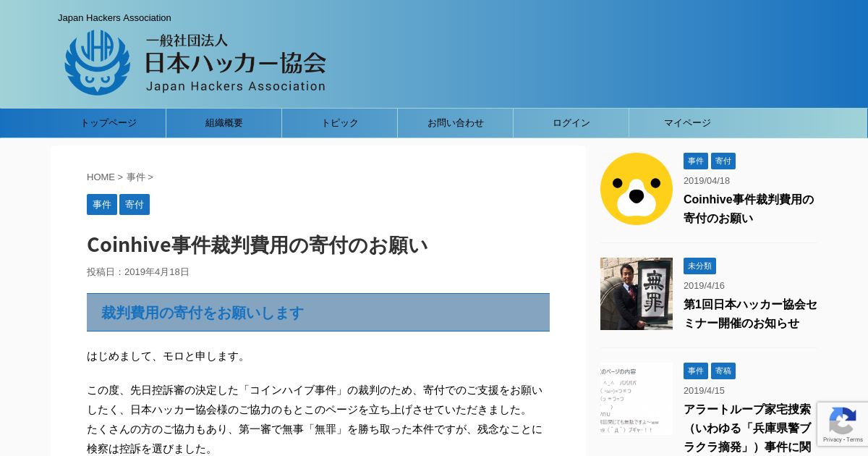Click the owl logo of Japan Hackers Association
The image size is (868, 456).
pos(98,63)
